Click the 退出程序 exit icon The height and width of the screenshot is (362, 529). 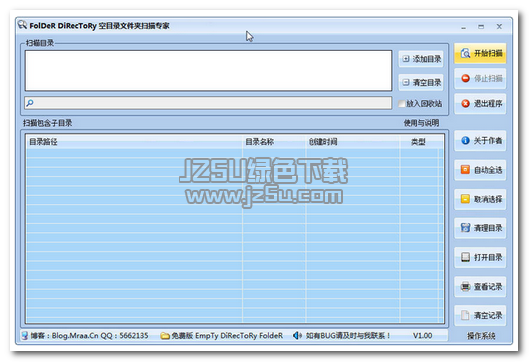[466, 104]
